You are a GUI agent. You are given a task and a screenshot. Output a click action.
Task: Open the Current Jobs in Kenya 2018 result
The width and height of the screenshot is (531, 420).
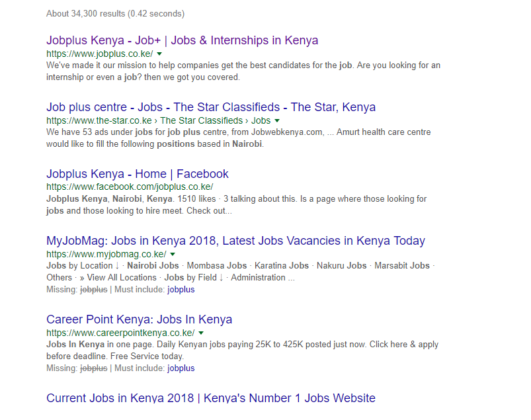coord(211,398)
